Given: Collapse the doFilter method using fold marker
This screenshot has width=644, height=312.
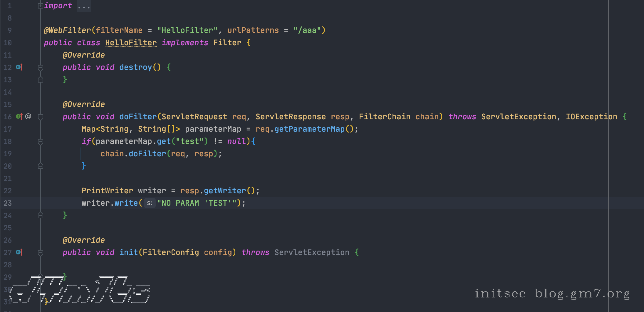Looking at the screenshot, I should (x=41, y=117).
